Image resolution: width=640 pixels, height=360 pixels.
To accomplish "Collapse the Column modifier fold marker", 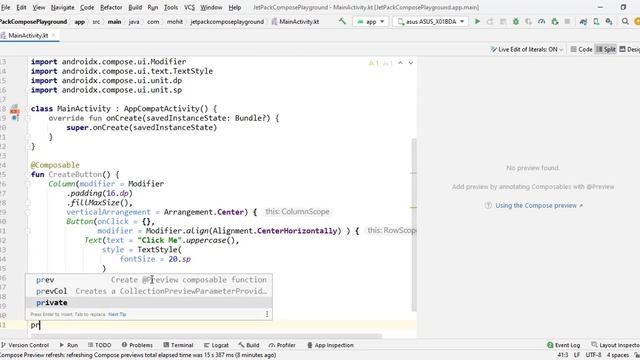I will click(x=28, y=184).
